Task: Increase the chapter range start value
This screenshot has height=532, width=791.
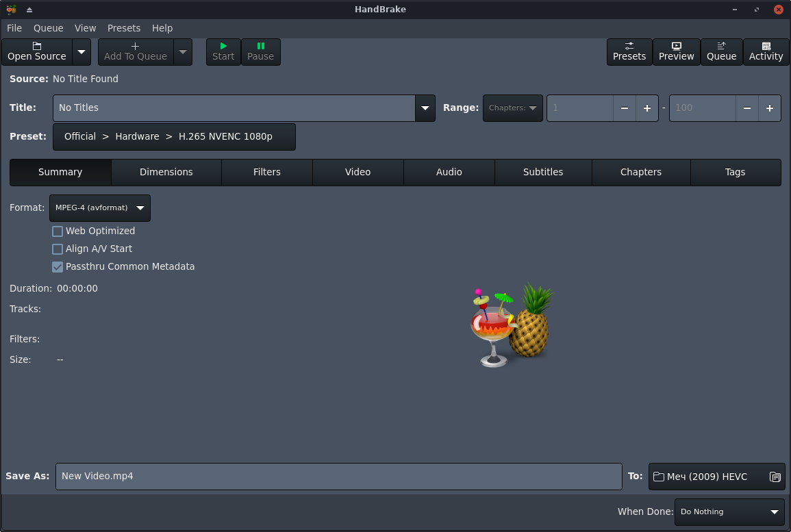Action: pyautogui.click(x=646, y=108)
